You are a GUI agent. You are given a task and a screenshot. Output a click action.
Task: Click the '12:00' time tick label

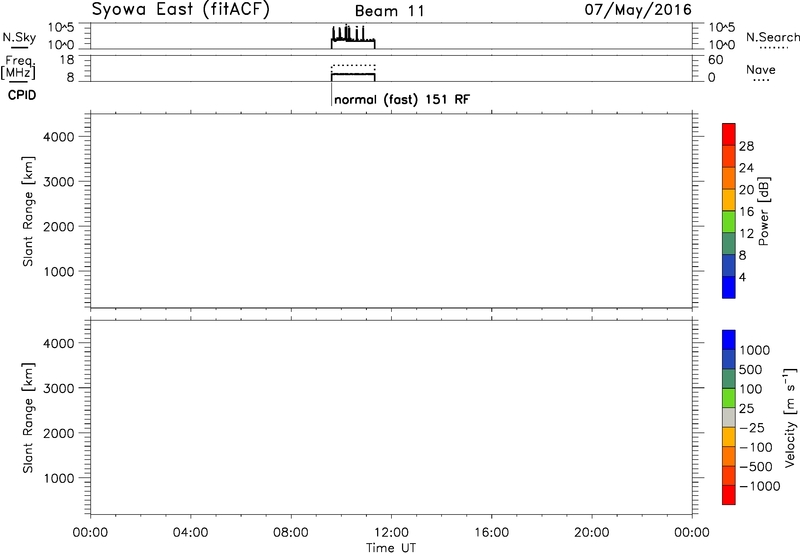[391, 533]
